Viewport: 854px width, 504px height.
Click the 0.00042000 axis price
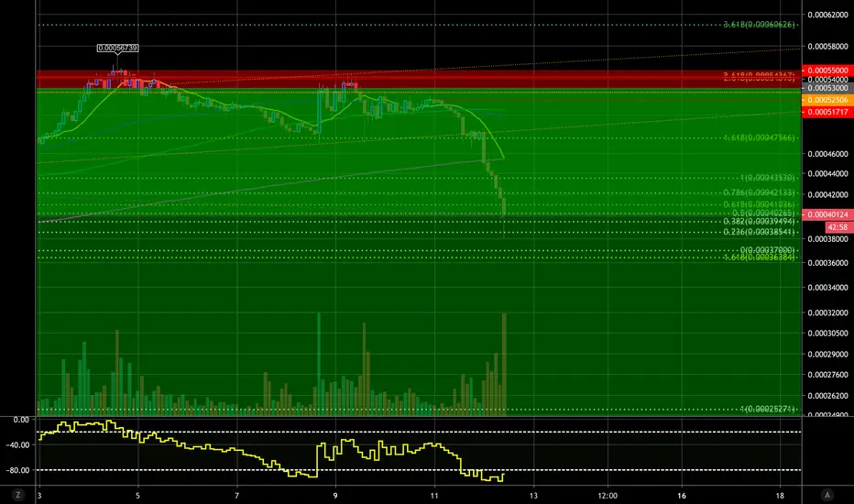[827, 194]
